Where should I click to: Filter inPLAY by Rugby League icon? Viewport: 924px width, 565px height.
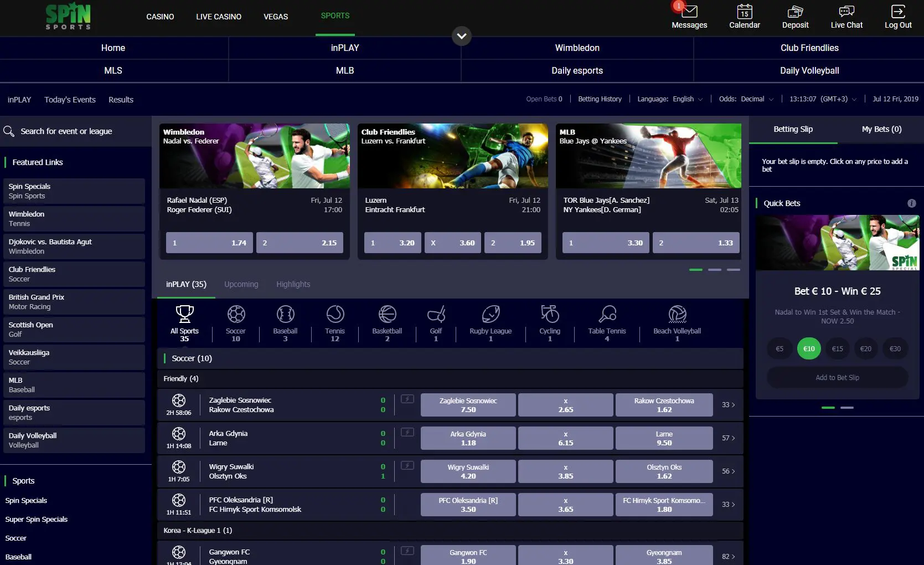(x=491, y=314)
